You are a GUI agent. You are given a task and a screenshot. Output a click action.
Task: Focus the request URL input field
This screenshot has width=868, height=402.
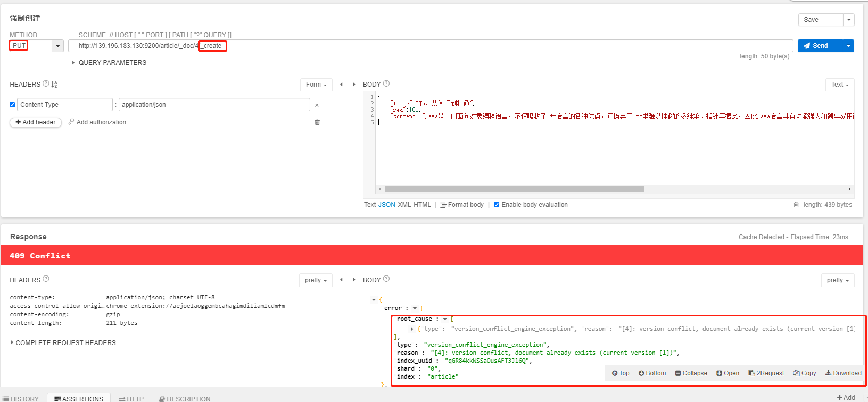tap(431, 46)
